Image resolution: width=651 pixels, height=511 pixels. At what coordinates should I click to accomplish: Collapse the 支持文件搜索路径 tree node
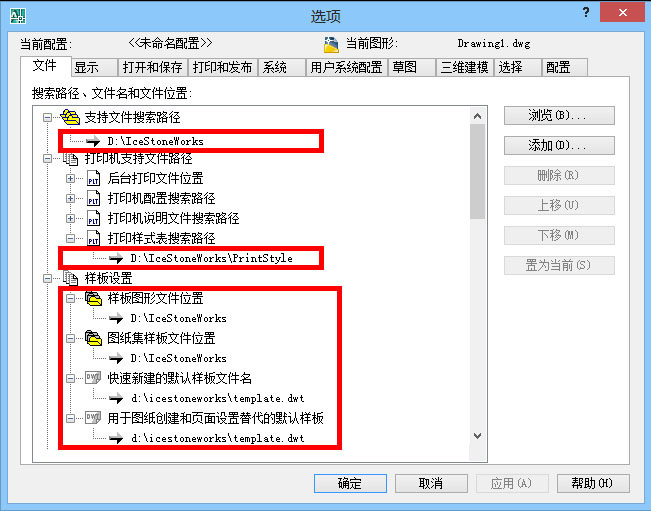point(47,117)
